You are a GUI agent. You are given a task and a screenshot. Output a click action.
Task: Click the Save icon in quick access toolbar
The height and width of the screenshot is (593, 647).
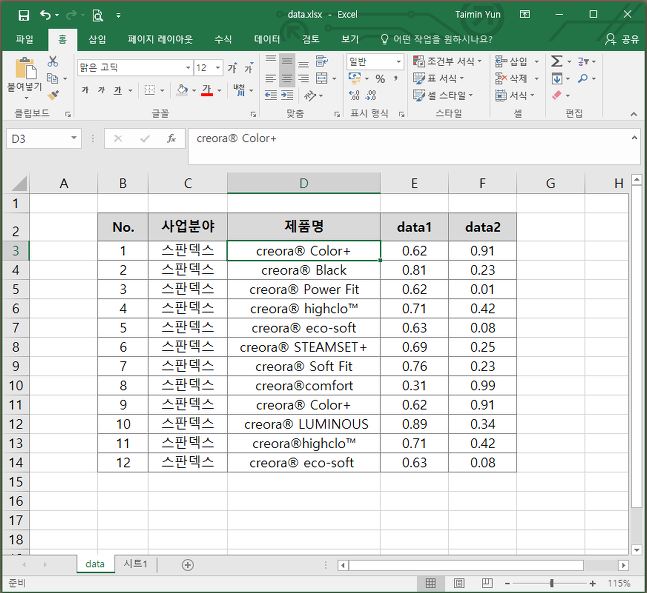point(24,15)
